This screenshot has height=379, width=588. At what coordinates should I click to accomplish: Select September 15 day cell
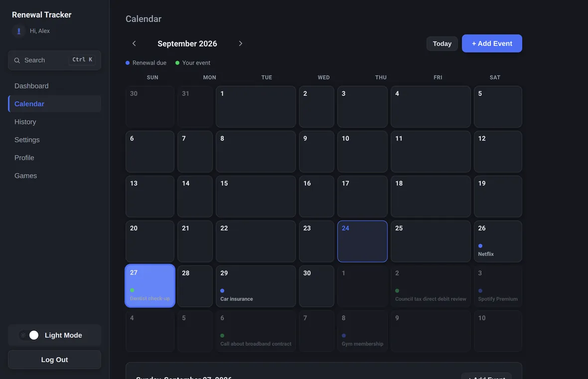coord(256,196)
